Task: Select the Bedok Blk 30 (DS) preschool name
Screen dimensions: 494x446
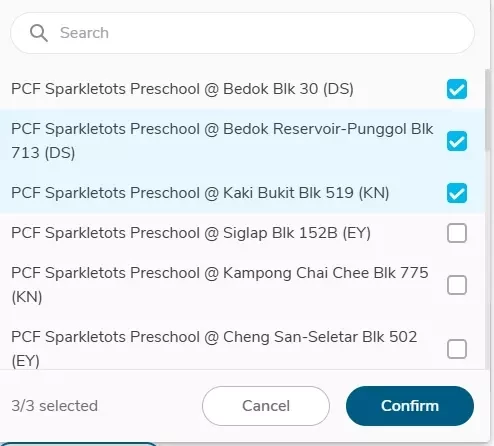Action: click(182, 89)
